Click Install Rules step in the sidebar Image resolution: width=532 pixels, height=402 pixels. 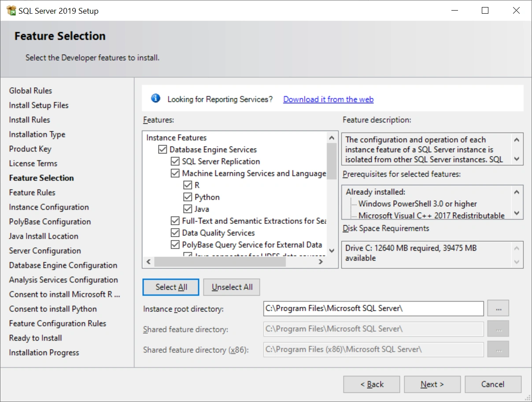[x=30, y=120]
